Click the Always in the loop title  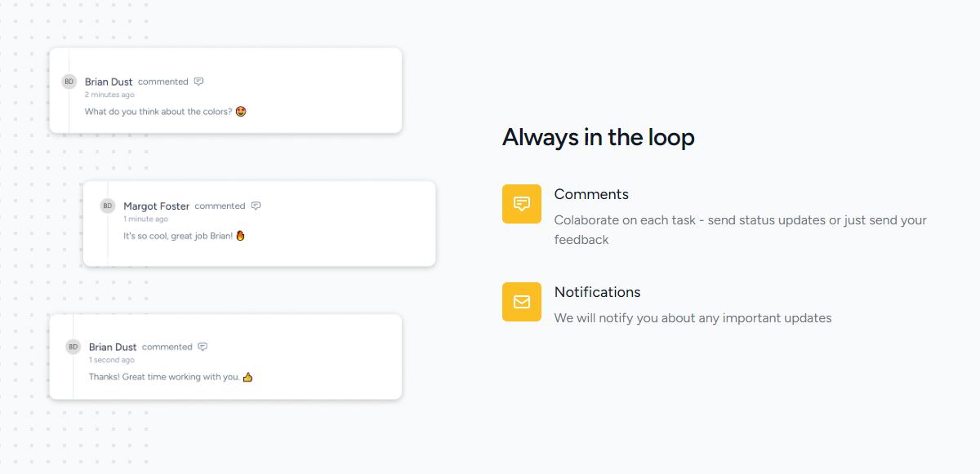tap(599, 137)
